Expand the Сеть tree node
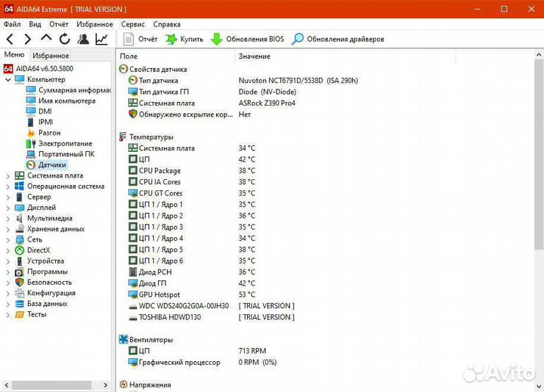Viewport: 544px width, 392px height. click(8, 240)
